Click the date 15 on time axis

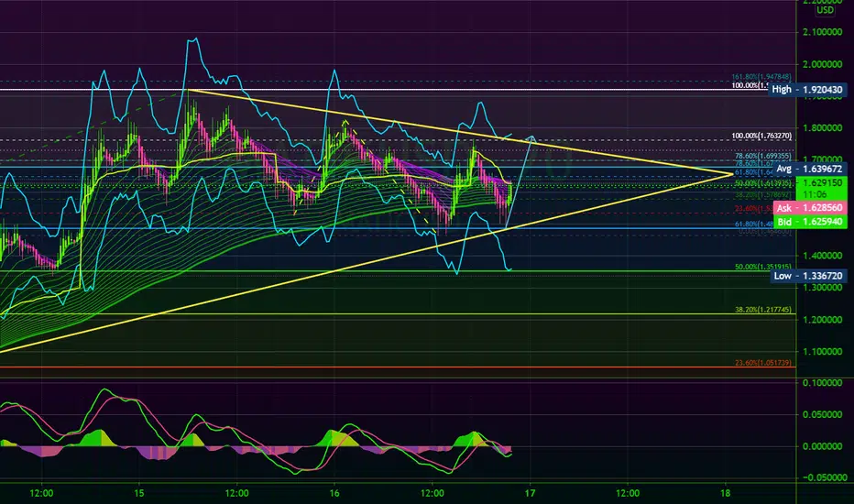139,494
